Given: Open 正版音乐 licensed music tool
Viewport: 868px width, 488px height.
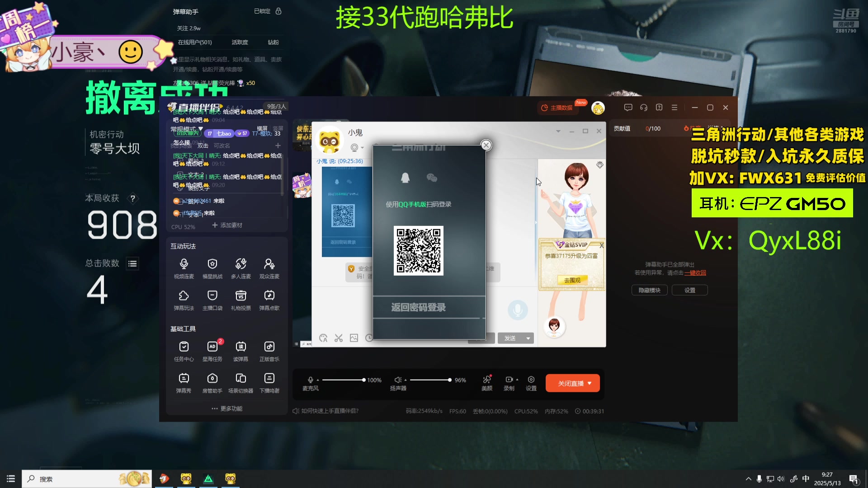Looking at the screenshot, I should pos(269,351).
